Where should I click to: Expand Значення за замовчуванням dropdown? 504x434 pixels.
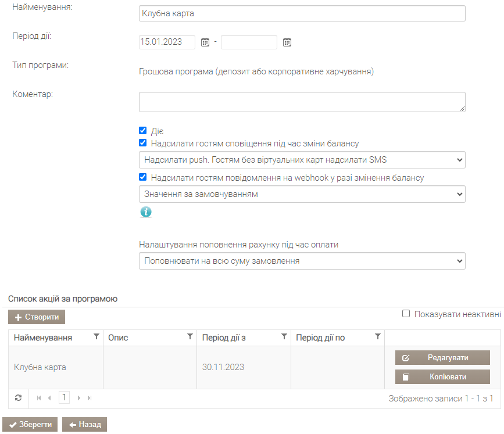[x=302, y=194]
